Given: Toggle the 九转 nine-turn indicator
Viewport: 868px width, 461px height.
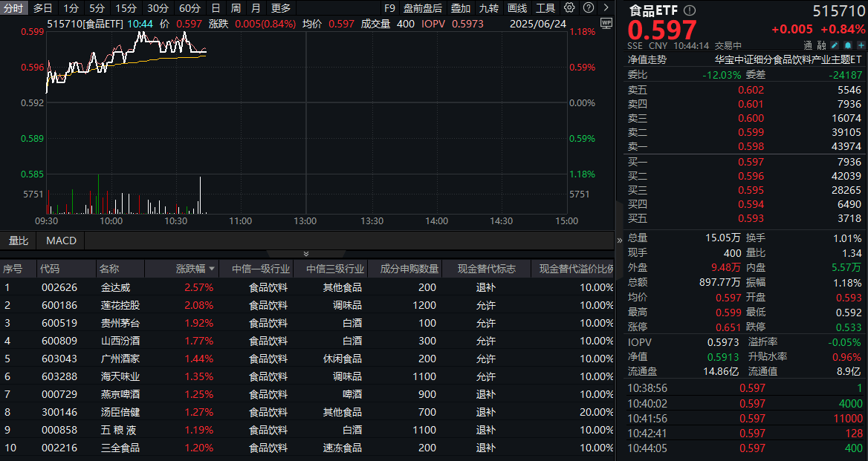Looking at the screenshot, I should 489,9.
